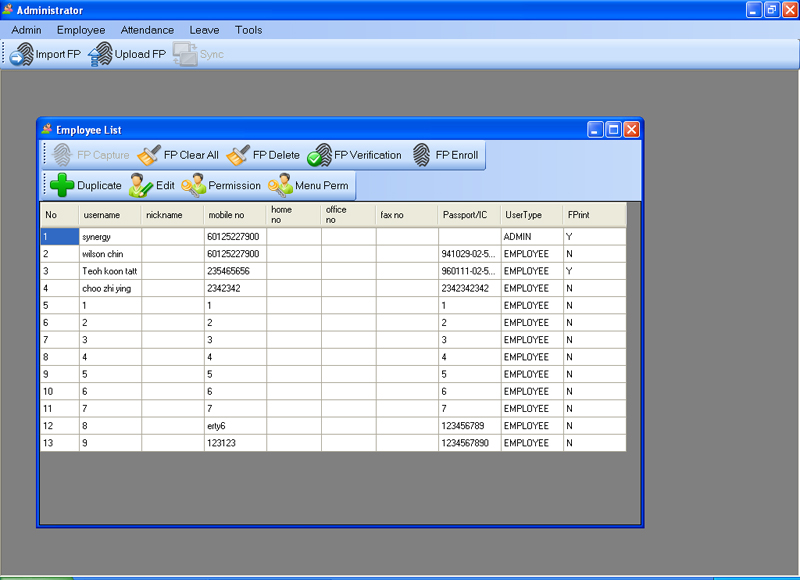Viewport: 800px width, 580px height.
Task: Click the Permission keys icon
Action: pos(194,185)
